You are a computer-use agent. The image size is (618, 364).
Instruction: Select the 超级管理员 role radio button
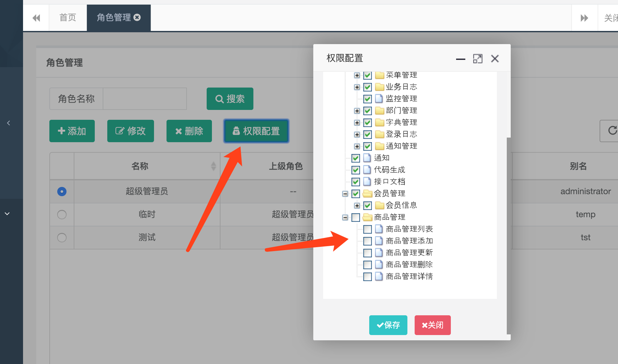coord(62,192)
